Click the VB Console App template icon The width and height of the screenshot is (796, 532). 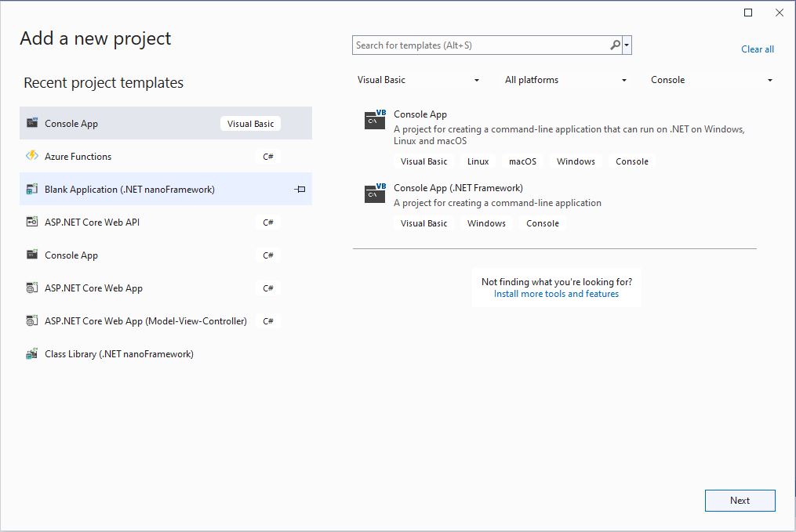[x=375, y=120]
